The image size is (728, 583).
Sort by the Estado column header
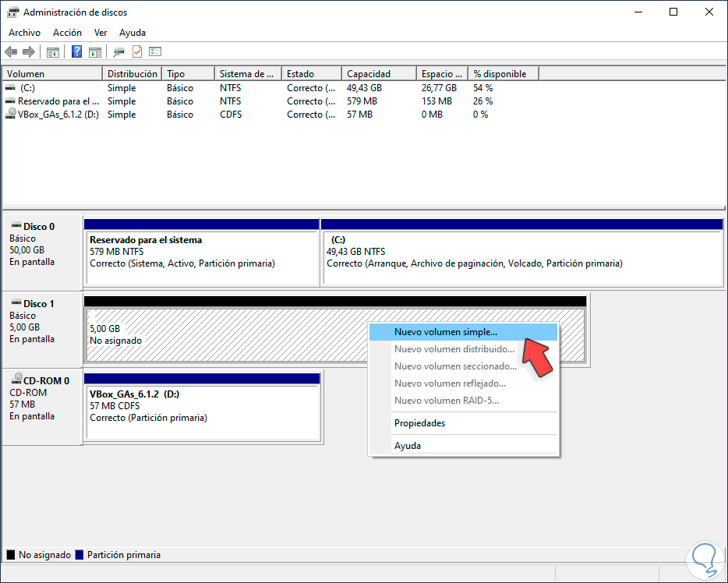(x=312, y=74)
